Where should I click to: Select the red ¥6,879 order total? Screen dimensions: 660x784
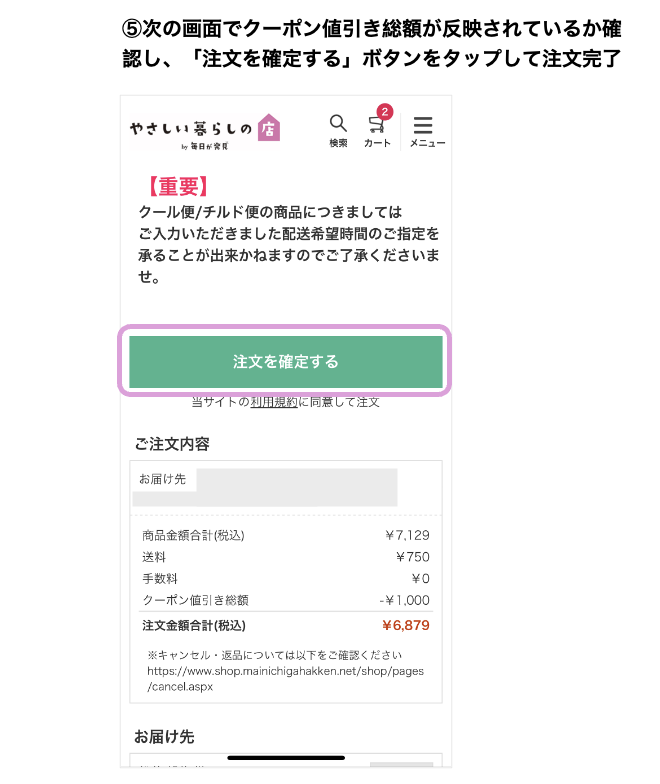[405, 626]
